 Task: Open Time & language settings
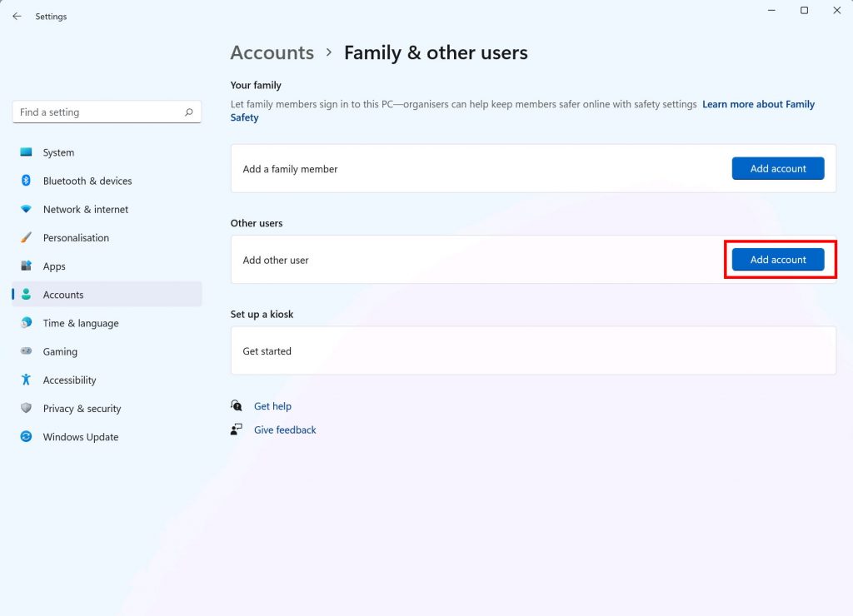click(x=78, y=323)
